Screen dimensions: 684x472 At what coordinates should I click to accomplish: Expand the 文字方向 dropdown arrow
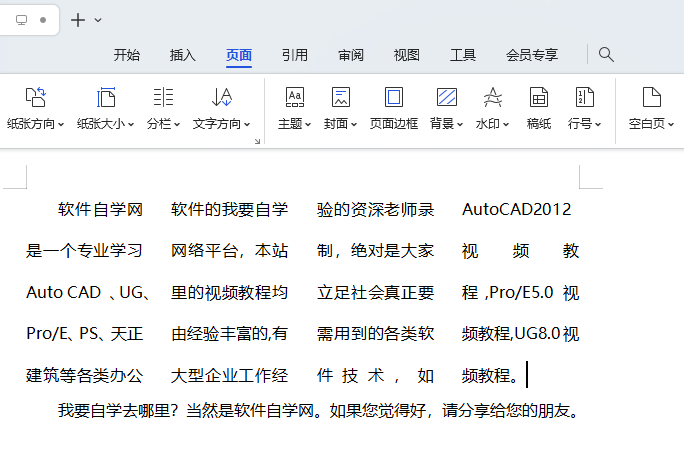coord(247,125)
